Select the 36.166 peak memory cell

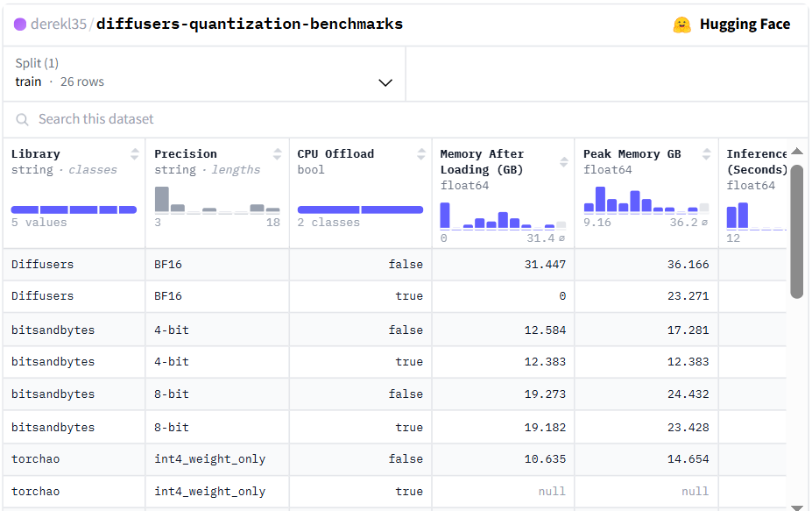646,265
